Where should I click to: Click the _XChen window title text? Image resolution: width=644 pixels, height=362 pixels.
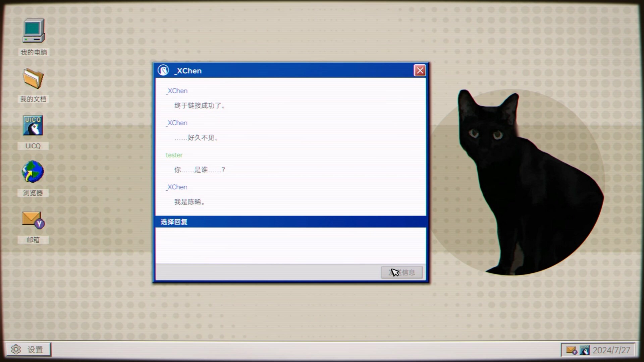[187, 71]
